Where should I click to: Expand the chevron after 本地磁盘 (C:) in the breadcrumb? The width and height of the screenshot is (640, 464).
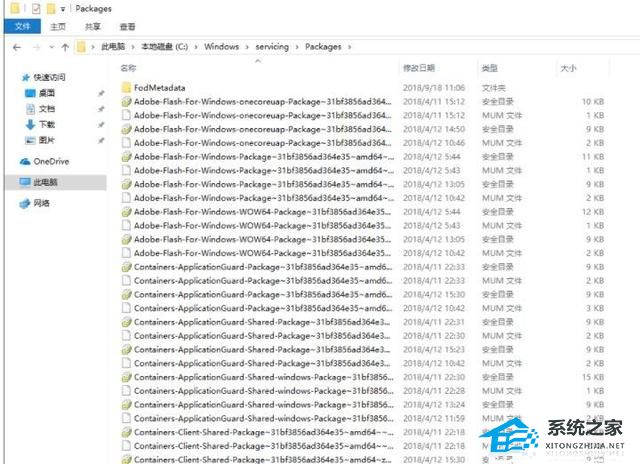point(196,47)
